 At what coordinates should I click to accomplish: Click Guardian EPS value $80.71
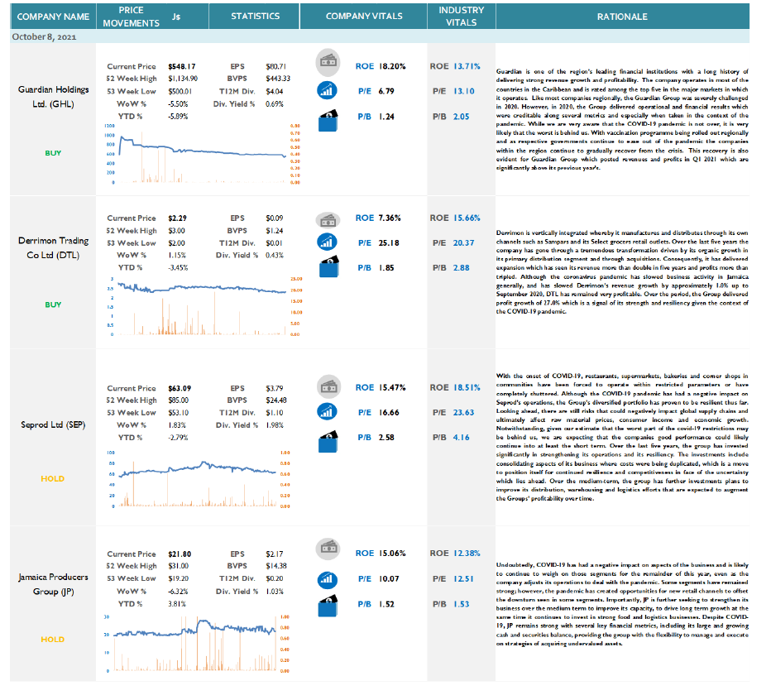(x=275, y=66)
